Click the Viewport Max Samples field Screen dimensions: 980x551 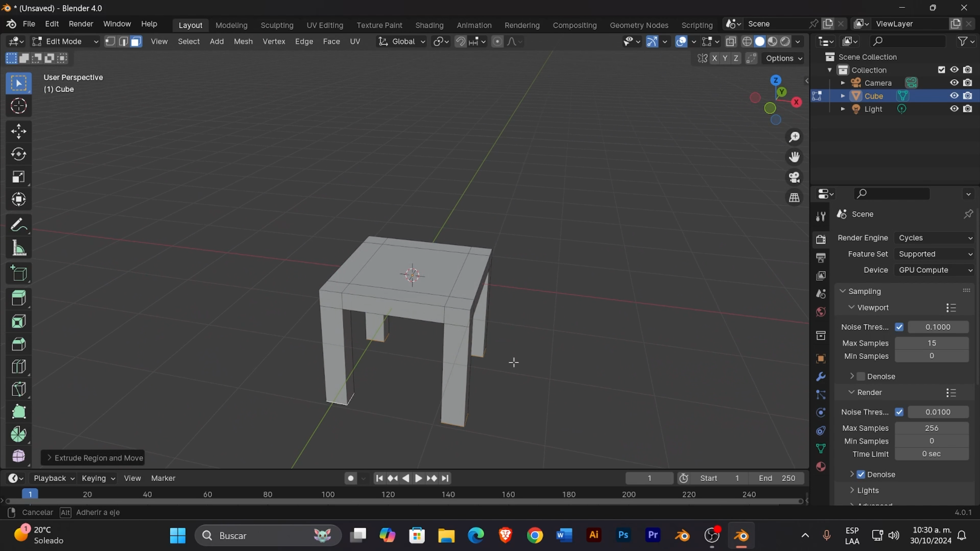932,343
